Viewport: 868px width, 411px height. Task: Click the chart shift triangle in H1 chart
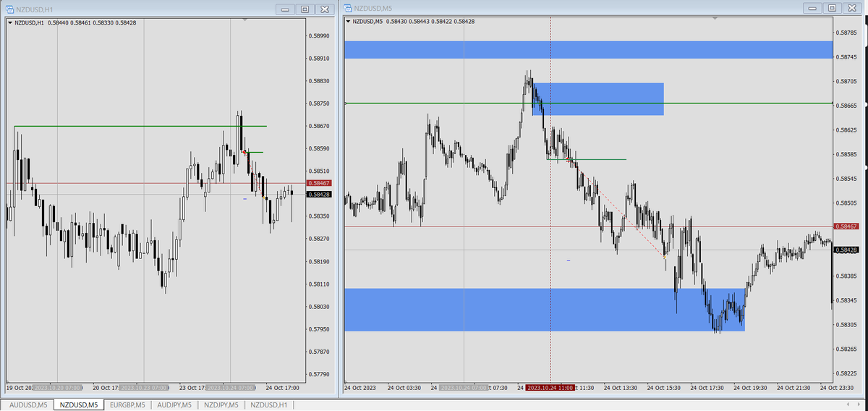click(x=246, y=20)
